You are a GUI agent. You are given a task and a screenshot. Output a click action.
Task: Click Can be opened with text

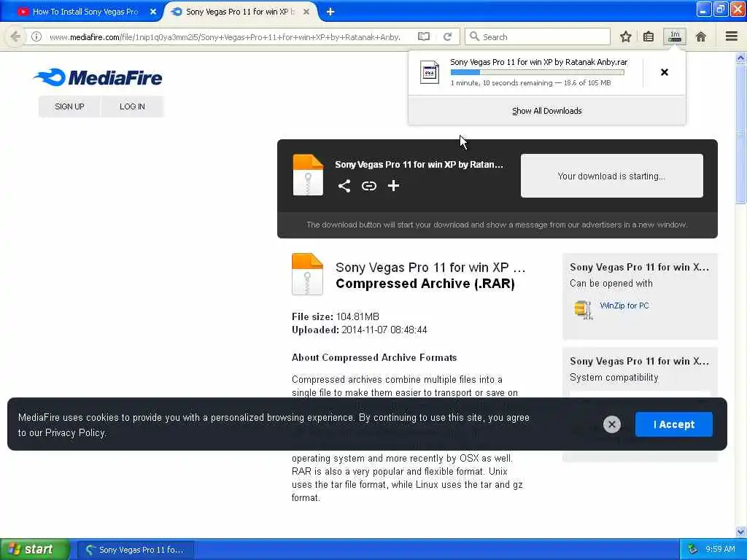click(x=611, y=284)
